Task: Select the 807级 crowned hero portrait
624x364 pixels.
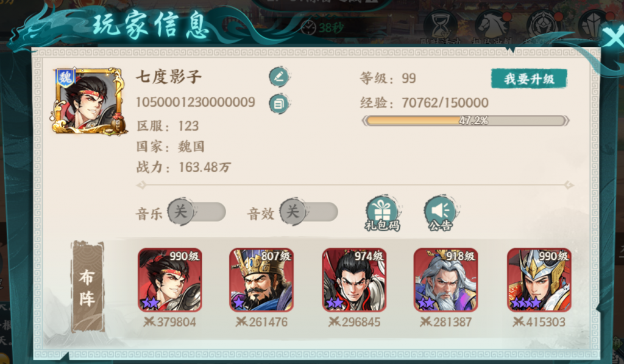Action: pyautogui.click(x=261, y=280)
